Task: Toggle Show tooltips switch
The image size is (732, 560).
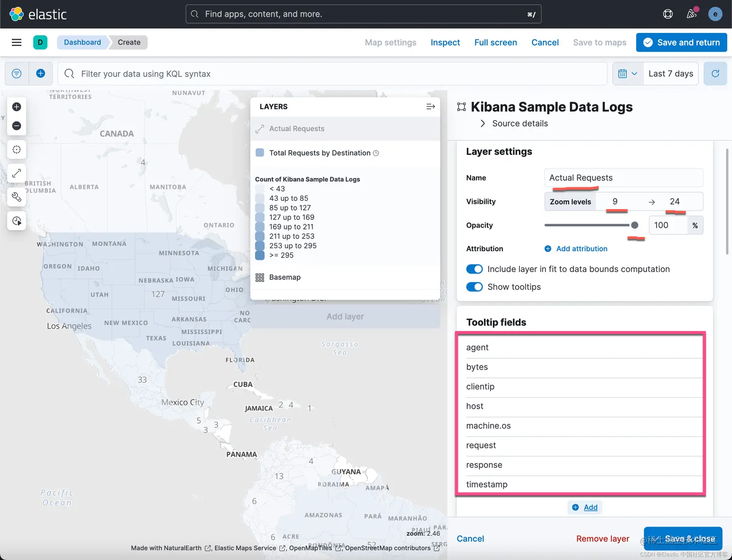Action: [474, 287]
